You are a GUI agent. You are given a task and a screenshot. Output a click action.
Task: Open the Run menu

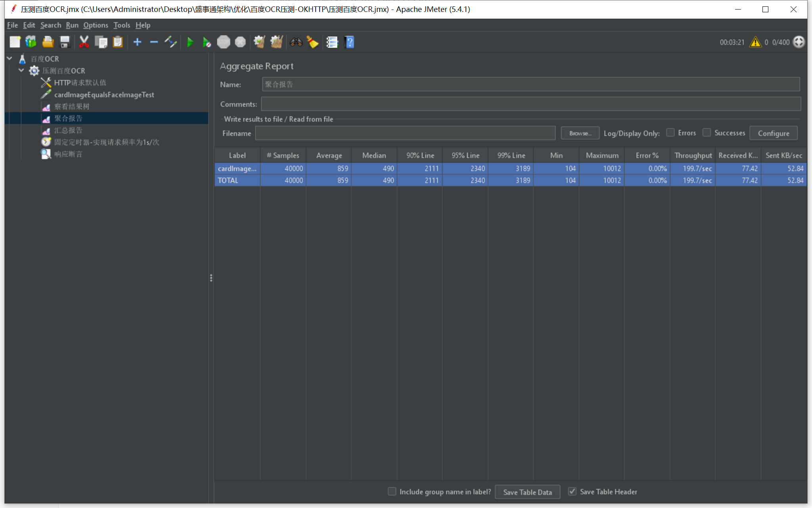72,25
